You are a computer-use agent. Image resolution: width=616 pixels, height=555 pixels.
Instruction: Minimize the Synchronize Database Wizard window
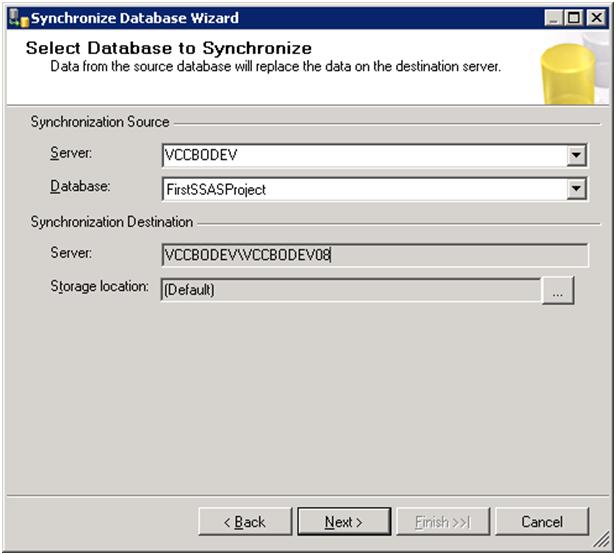[x=553, y=18]
